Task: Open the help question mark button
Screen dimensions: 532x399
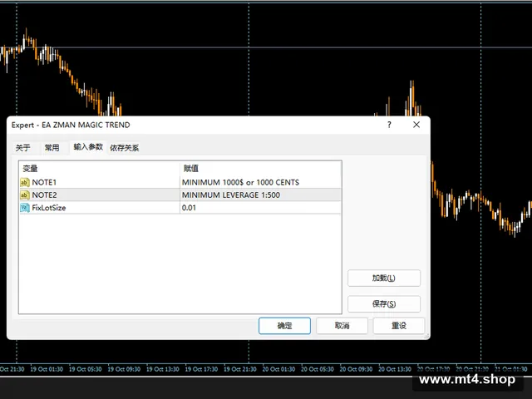Action: click(389, 125)
